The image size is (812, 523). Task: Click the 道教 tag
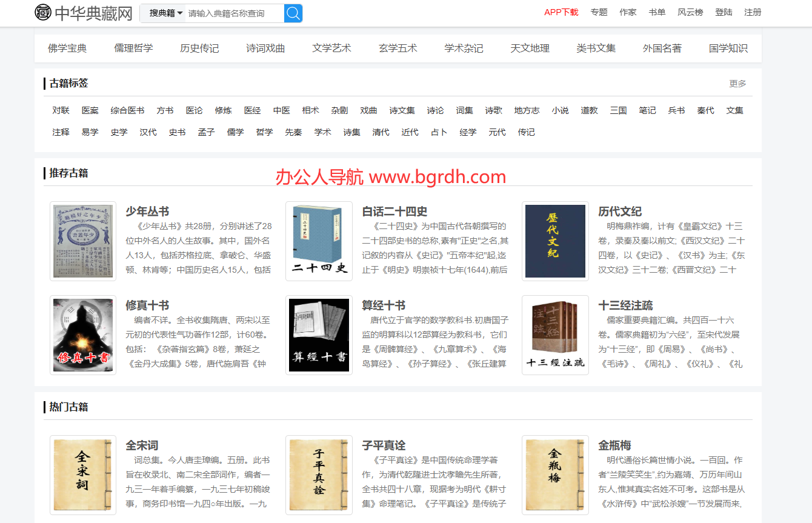coord(588,110)
